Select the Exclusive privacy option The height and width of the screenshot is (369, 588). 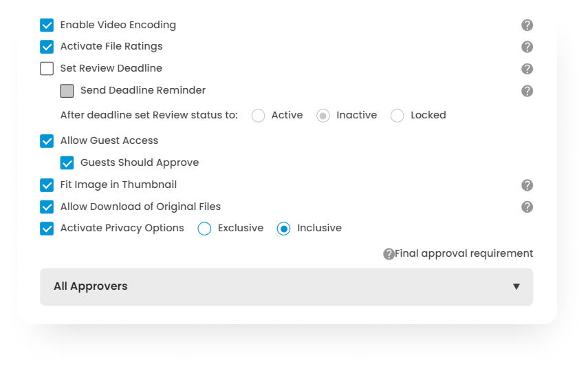(x=204, y=229)
